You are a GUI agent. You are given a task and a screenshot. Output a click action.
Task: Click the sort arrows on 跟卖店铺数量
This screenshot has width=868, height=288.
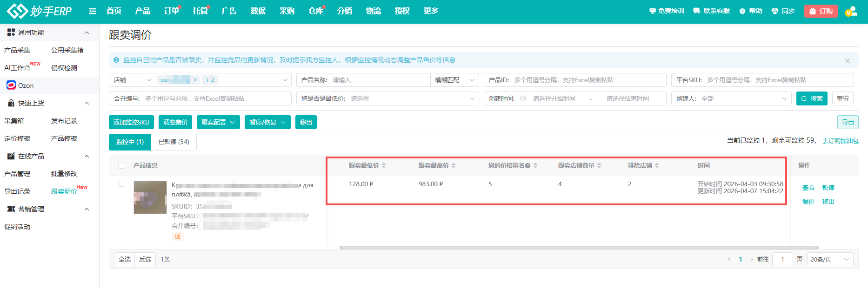pos(599,165)
